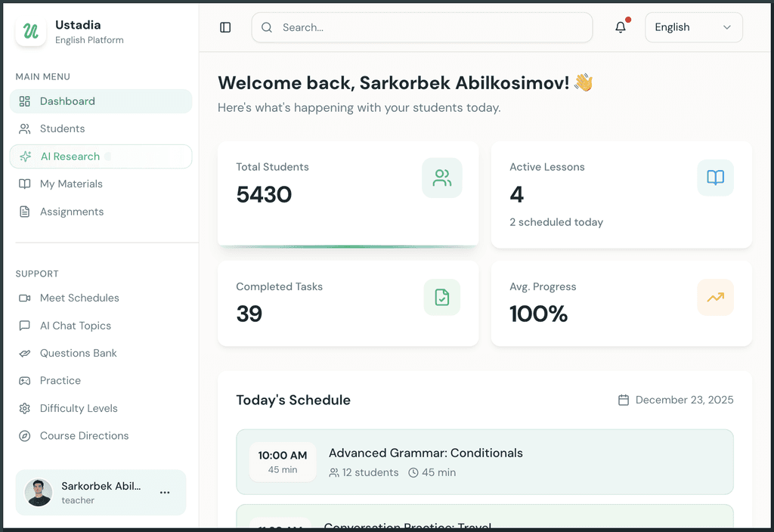This screenshot has width=774, height=532.
Task: Open AI Research from the sidebar
Action: click(x=101, y=156)
